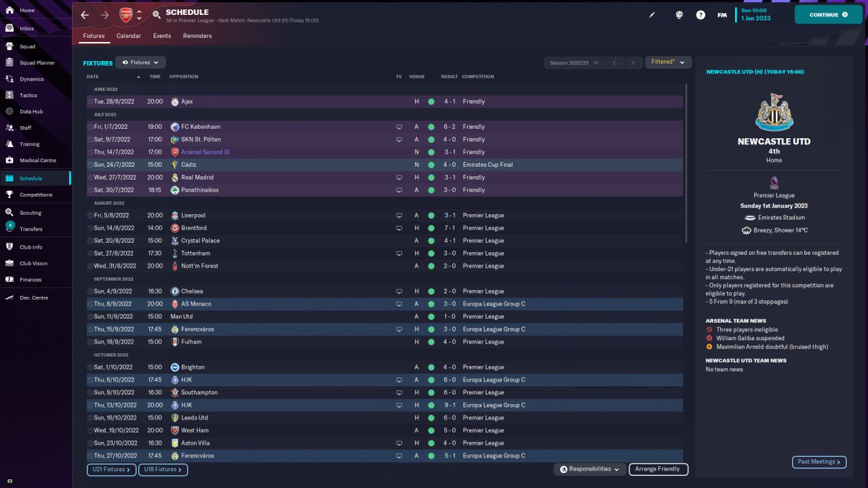The width and height of the screenshot is (868, 488).
Task: Open the Club Info shield icon
Action: coord(9,247)
